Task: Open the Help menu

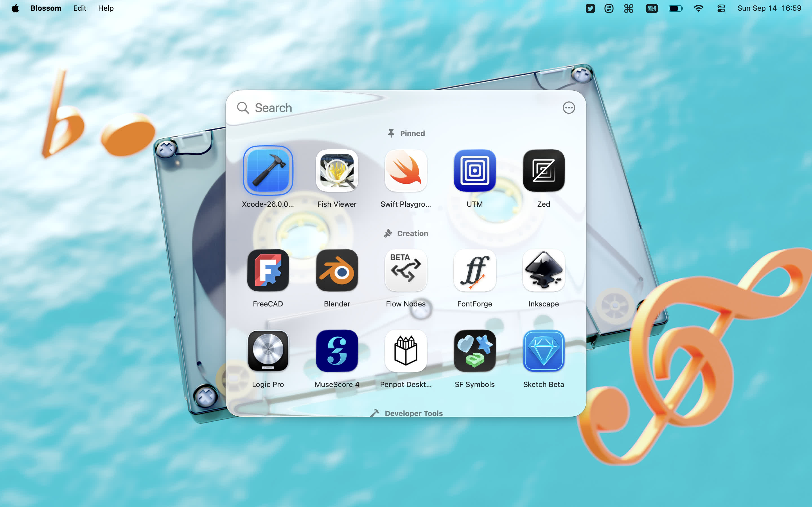Action: click(106, 8)
